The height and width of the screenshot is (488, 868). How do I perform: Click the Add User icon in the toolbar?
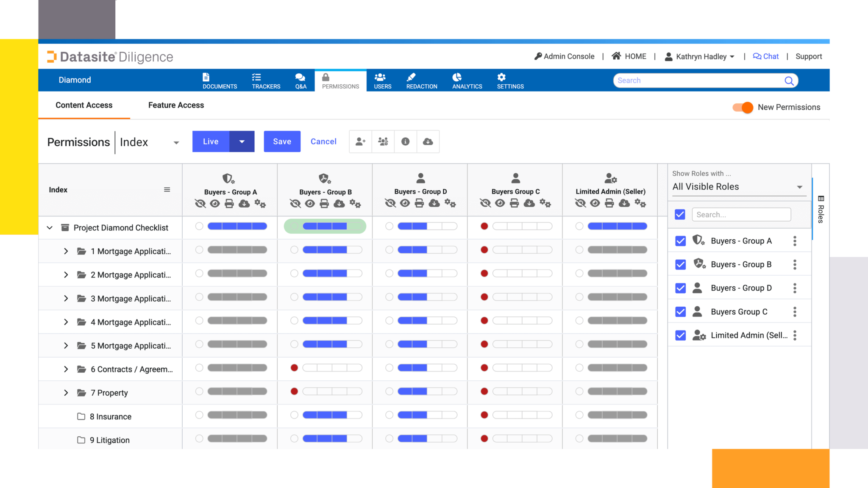click(360, 141)
